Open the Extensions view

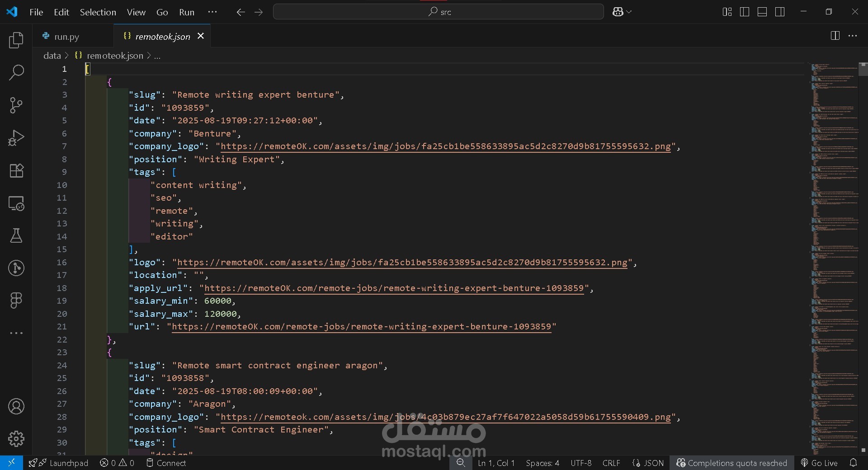16,170
